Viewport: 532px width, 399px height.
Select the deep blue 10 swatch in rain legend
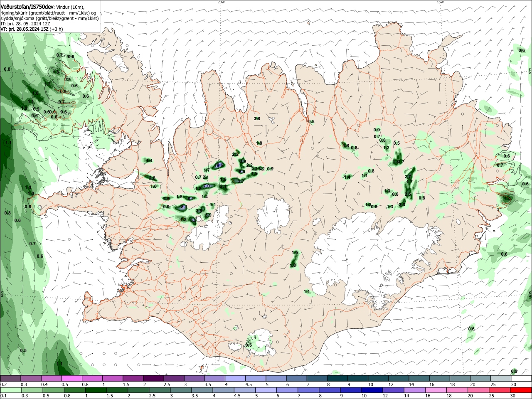372,390
